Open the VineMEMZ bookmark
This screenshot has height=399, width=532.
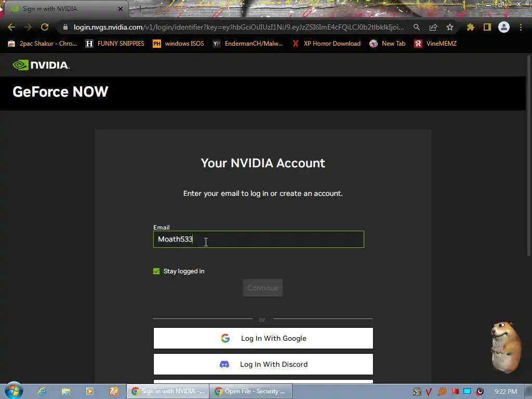436,44
